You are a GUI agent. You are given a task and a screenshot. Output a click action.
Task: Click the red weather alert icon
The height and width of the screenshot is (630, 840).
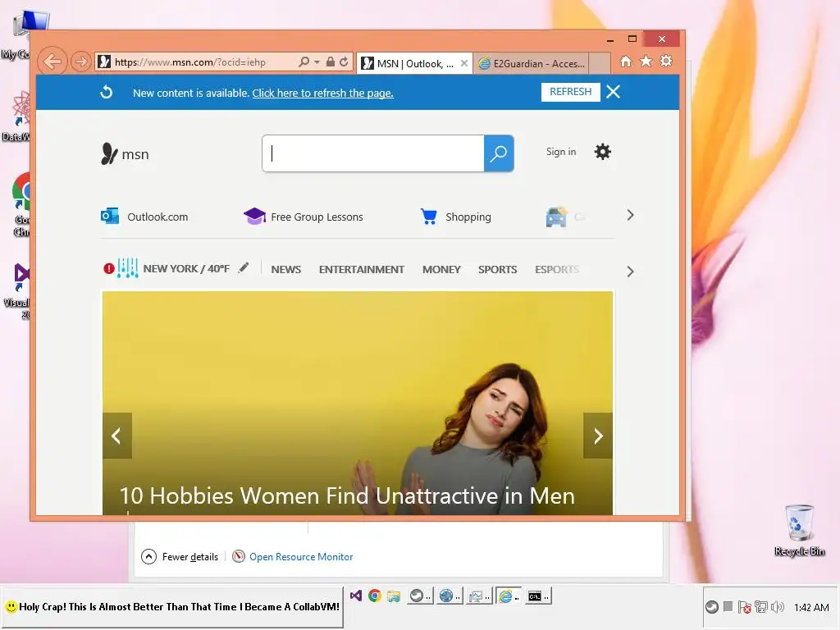(109, 268)
